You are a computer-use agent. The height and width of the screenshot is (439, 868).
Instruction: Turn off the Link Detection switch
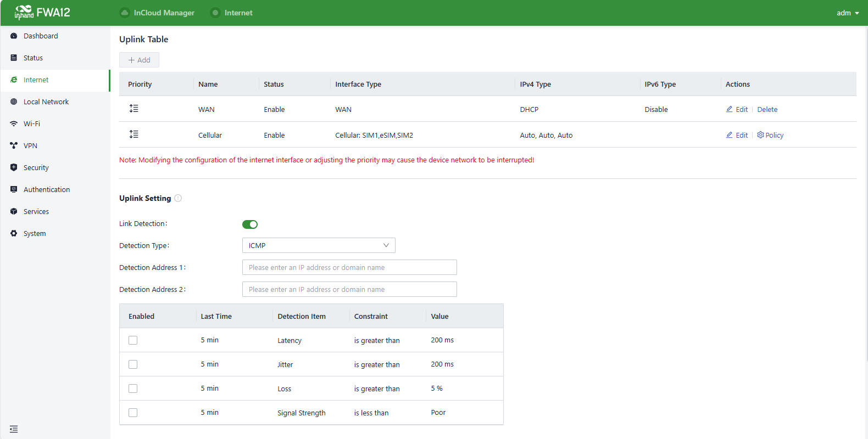[x=250, y=224]
